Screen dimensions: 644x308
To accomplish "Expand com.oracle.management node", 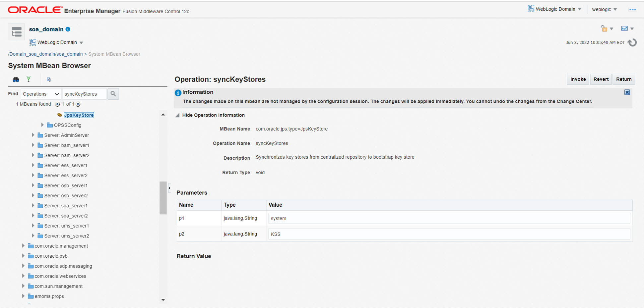I will 23,246.
